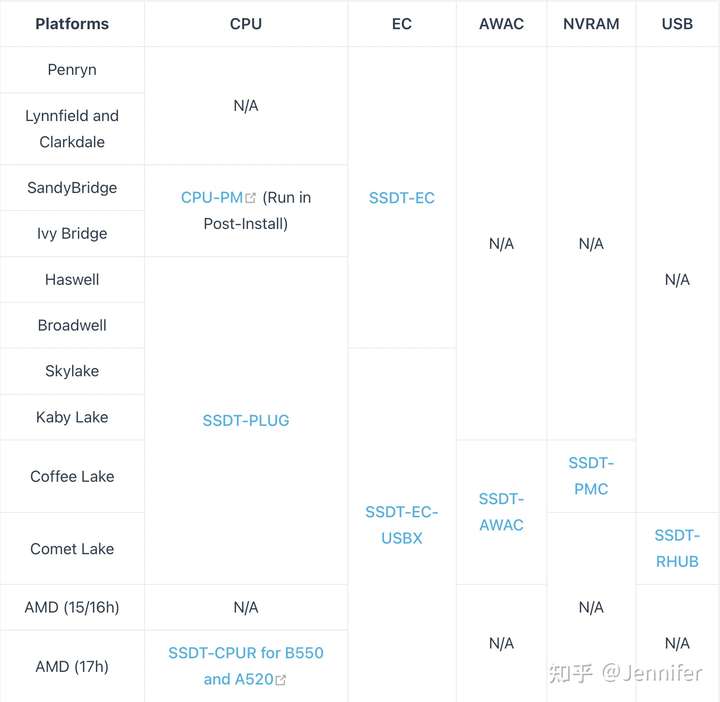Open the SSDT-RHUB link

(677, 548)
